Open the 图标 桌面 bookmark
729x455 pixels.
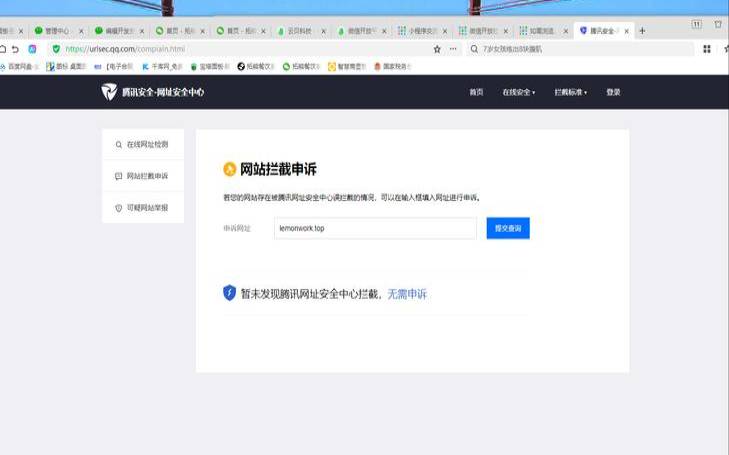point(66,66)
